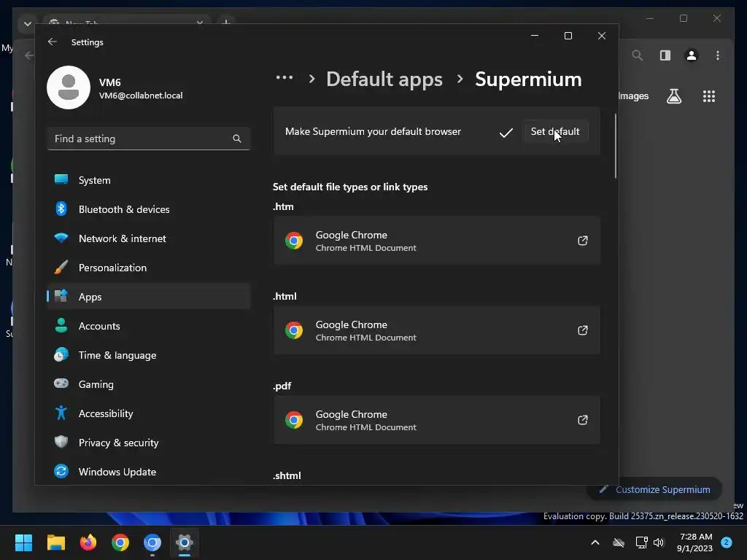Click the System monitor icon in sidebar

pyautogui.click(x=61, y=179)
